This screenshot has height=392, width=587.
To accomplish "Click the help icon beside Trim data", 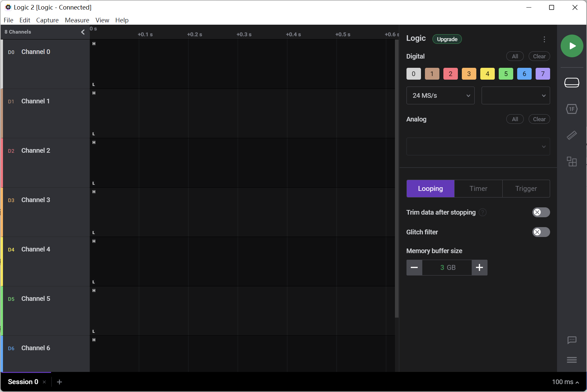I will [x=483, y=212].
